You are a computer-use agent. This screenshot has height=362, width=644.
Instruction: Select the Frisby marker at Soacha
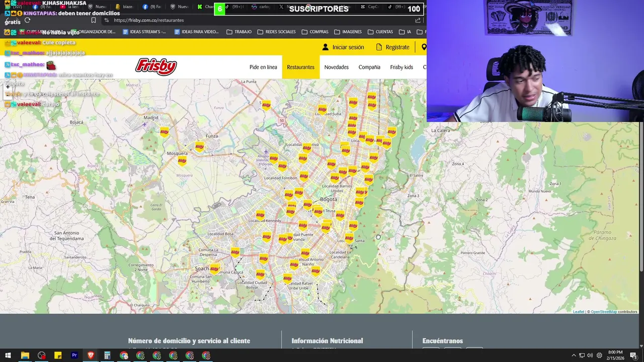click(215, 269)
